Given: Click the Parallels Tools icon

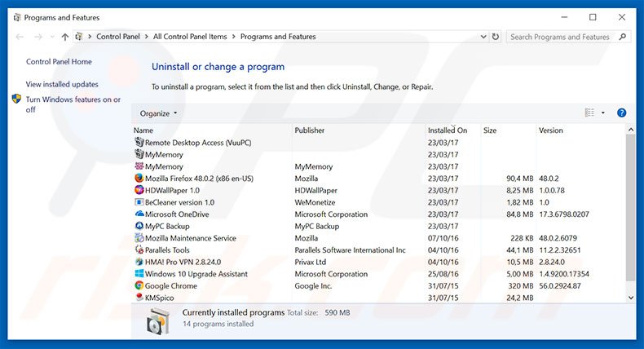Looking at the screenshot, I should pos(139,250).
